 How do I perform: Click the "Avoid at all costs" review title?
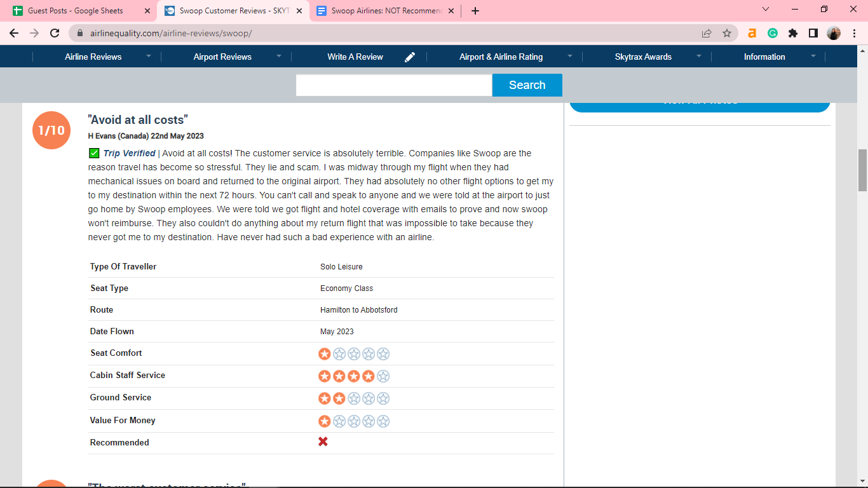click(138, 119)
